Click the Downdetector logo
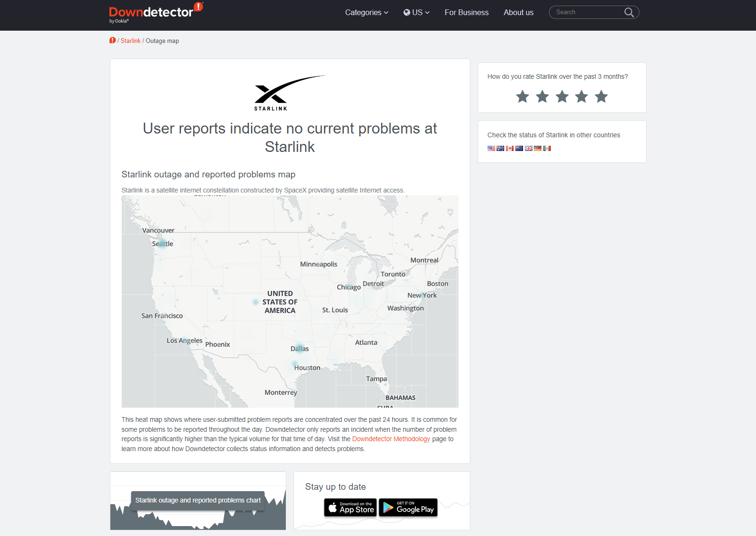756x536 pixels. pyautogui.click(x=156, y=13)
